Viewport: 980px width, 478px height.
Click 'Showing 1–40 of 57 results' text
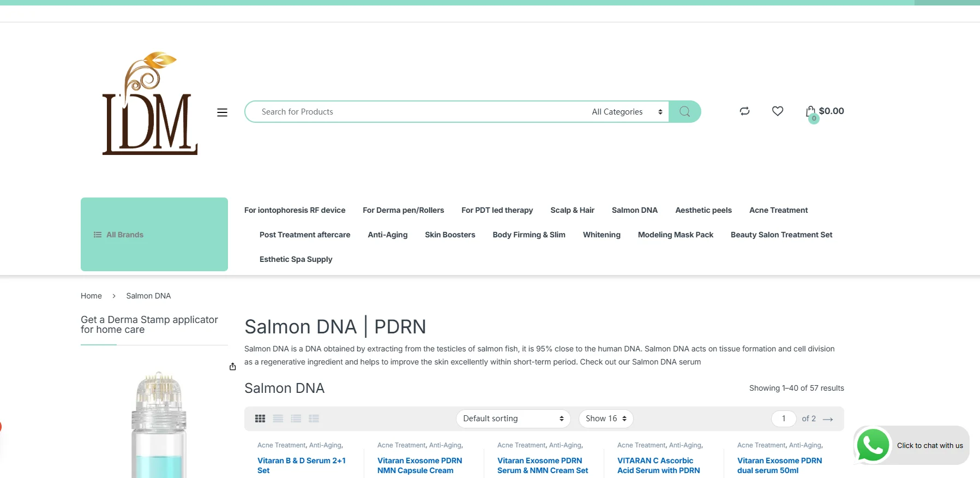(x=796, y=388)
